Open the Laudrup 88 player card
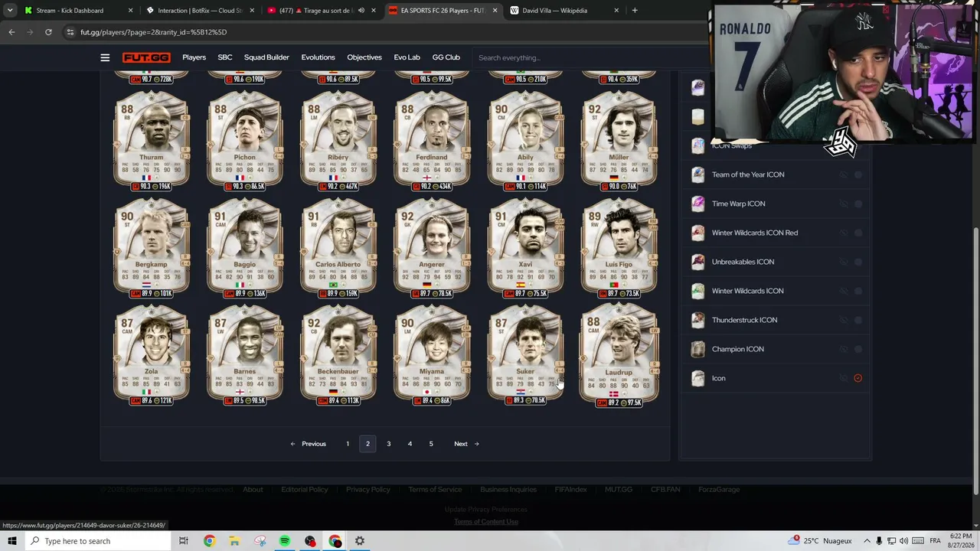This screenshot has height=551, width=980. 619,356
